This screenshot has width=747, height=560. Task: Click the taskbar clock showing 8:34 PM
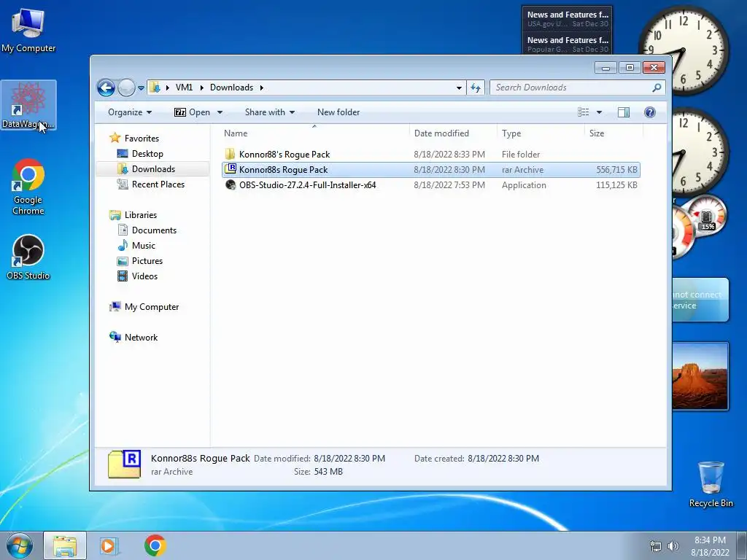click(710, 546)
